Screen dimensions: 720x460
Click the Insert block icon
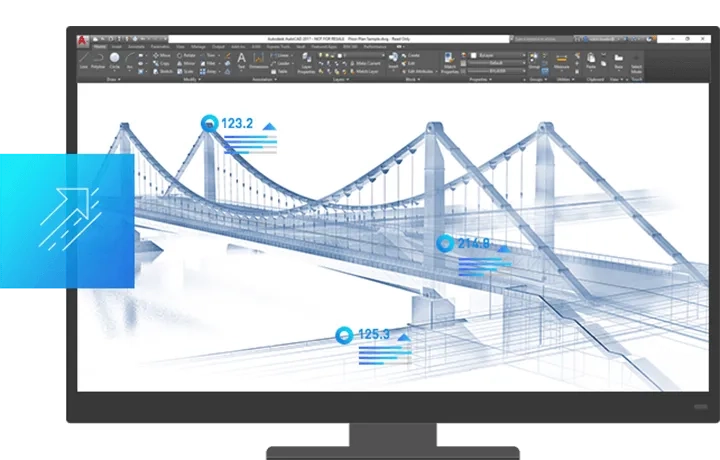[x=394, y=60]
